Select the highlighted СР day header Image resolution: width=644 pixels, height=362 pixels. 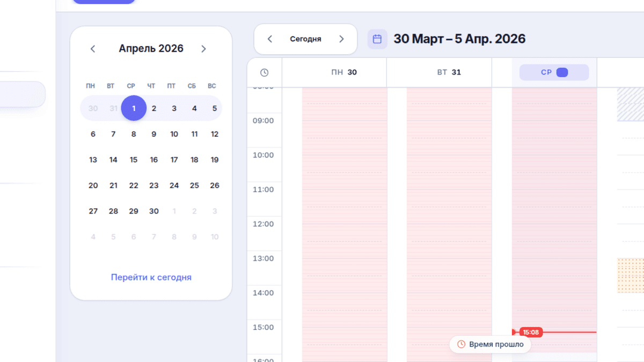554,72
